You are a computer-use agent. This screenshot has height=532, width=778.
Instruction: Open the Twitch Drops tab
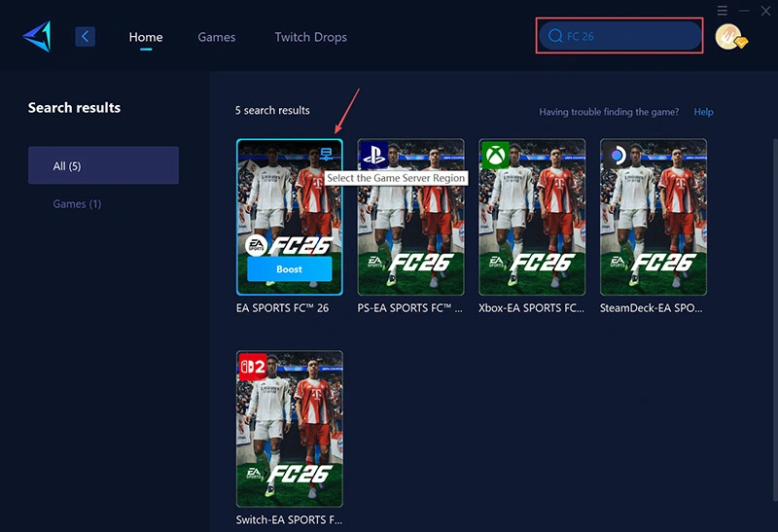(x=310, y=37)
